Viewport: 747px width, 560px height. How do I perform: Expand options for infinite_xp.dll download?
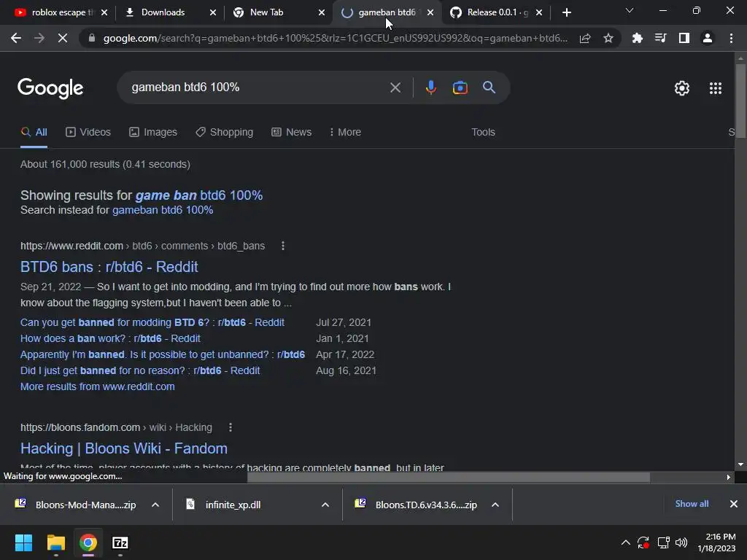click(325, 505)
